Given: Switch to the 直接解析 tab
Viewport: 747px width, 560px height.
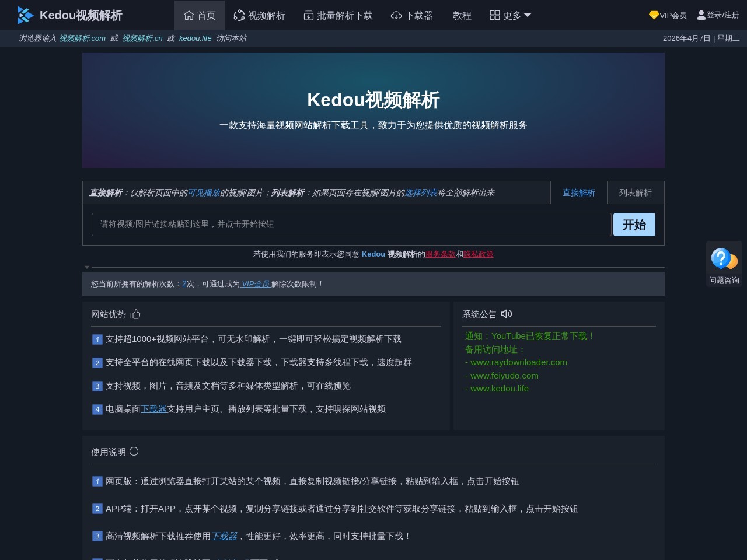Looking at the screenshot, I should (x=579, y=192).
